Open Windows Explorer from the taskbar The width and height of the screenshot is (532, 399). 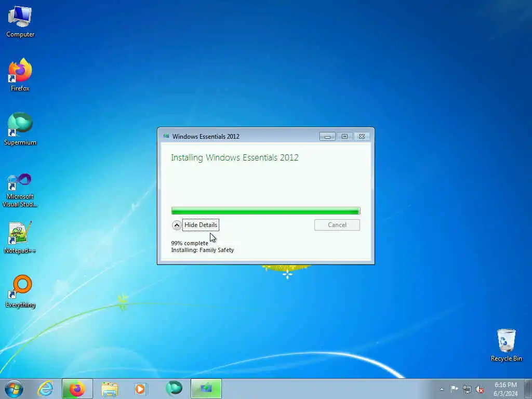coord(109,389)
